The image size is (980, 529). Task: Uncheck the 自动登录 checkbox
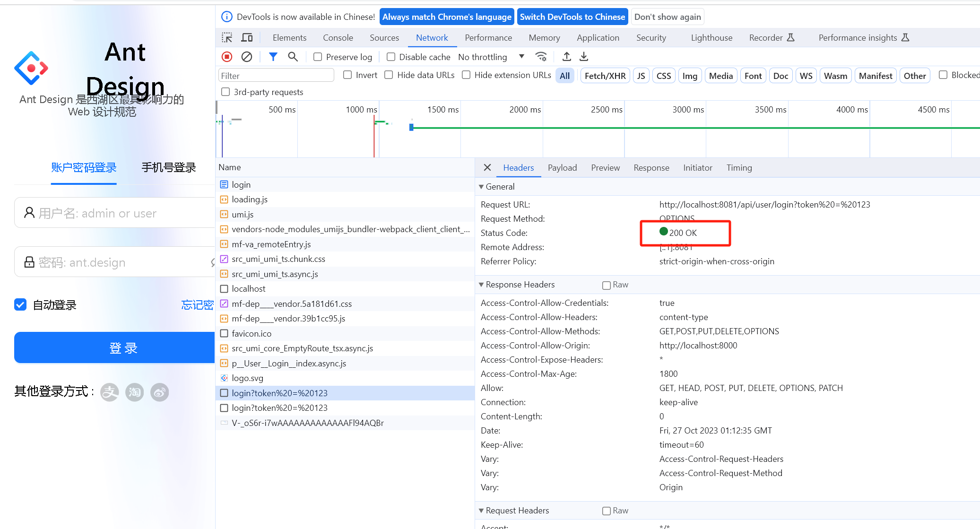pos(20,305)
